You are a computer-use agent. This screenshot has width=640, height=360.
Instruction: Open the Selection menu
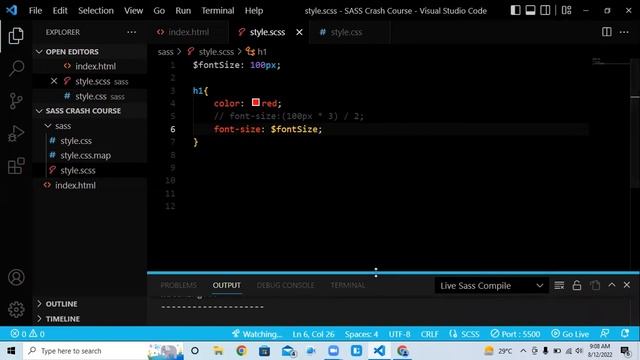pyautogui.click(x=96, y=11)
